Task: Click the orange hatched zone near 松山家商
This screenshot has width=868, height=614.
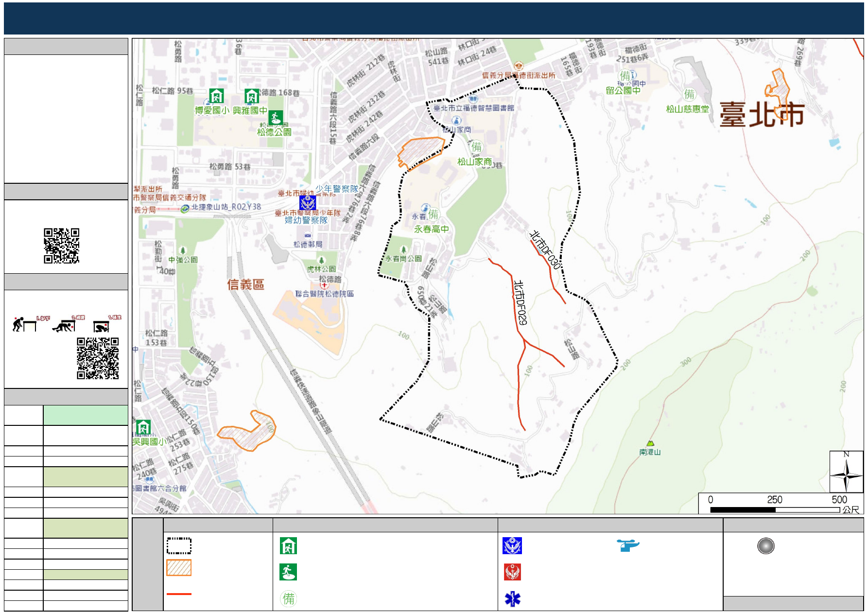Action: [421, 153]
